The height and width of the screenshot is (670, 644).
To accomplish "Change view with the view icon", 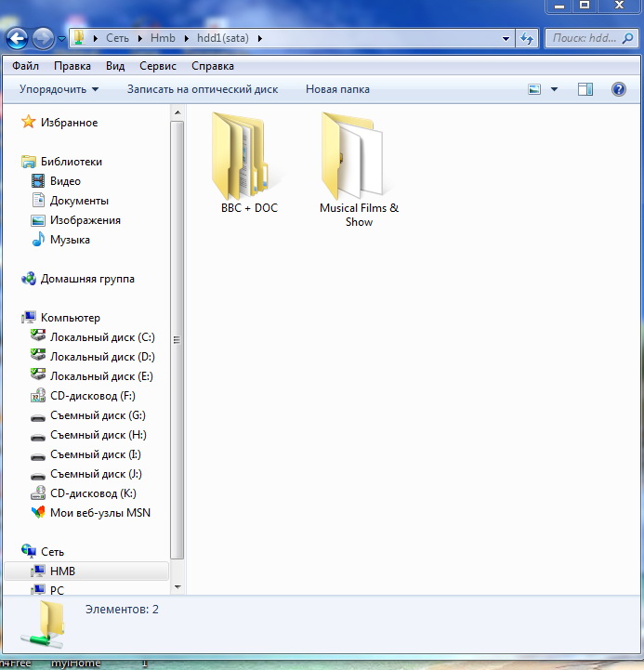I will [534, 89].
